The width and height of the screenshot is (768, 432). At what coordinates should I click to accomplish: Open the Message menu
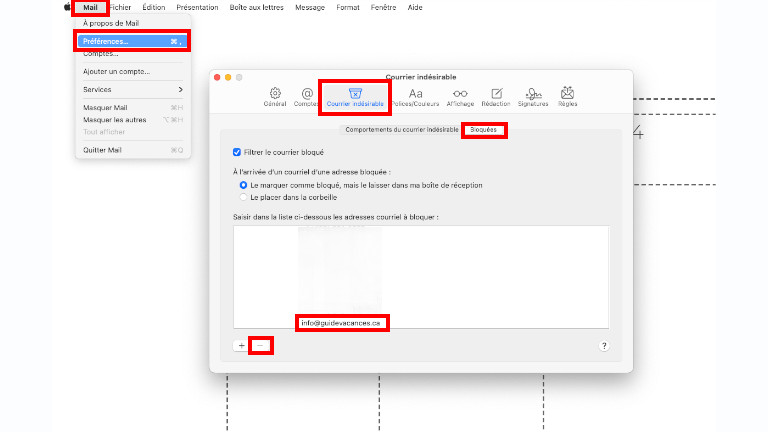pyautogui.click(x=310, y=7)
